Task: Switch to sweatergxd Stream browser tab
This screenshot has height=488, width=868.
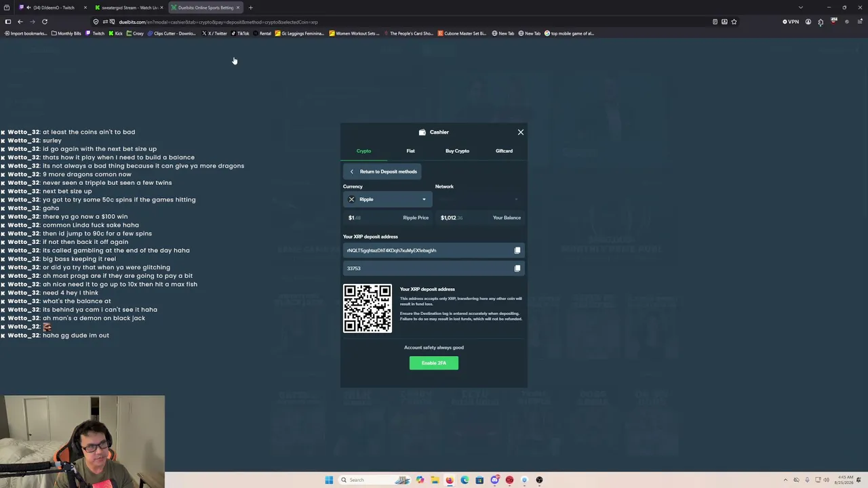Action: coord(129,7)
